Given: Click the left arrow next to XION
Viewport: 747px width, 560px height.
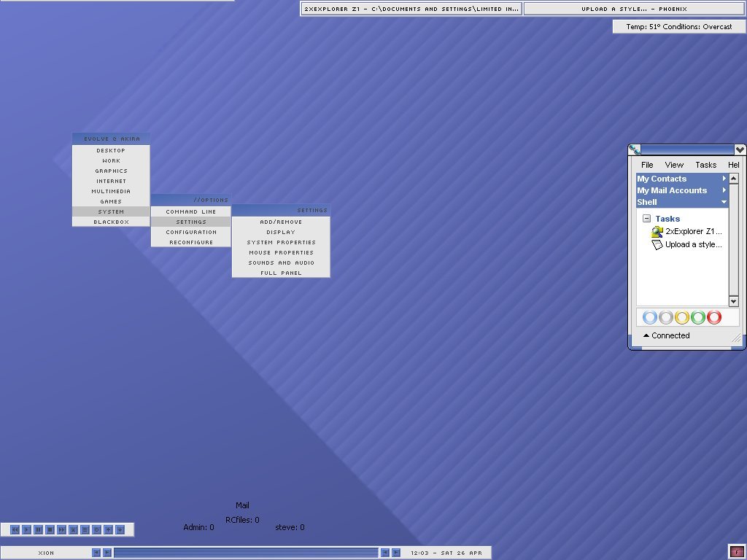Looking at the screenshot, I should pyautogui.click(x=96, y=553).
